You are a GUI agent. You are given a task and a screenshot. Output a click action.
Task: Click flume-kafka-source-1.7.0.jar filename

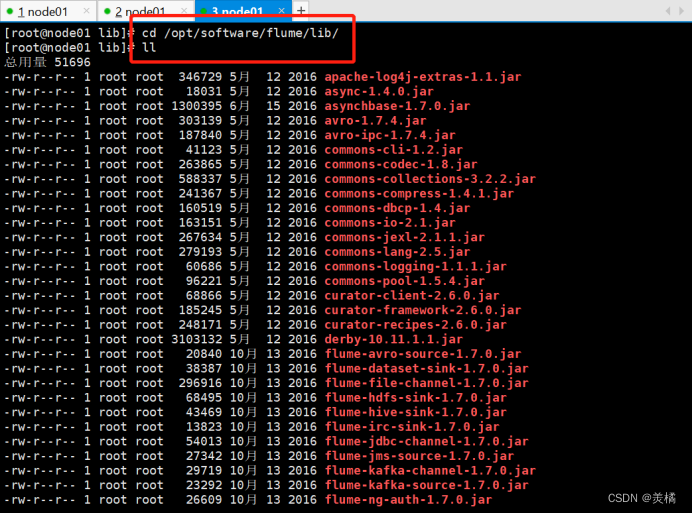pos(427,484)
